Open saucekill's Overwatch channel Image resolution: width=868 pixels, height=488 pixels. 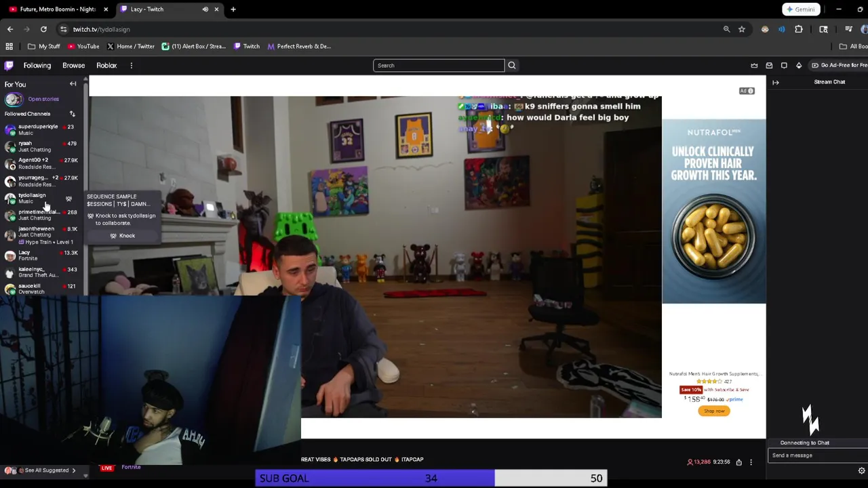click(x=41, y=289)
